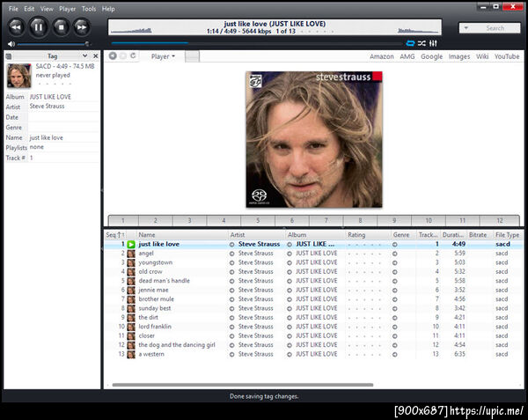Click the empty Date tag field

(64, 117)
